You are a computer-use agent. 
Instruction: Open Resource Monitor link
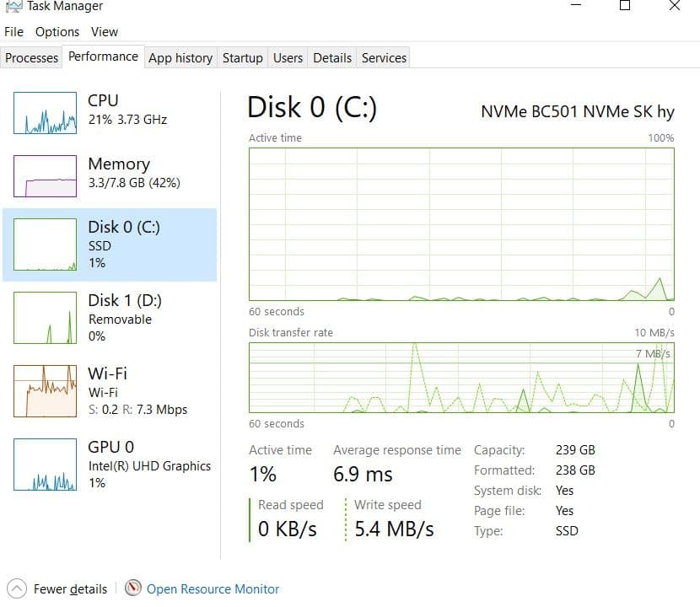pyautogui.click(x=211, y=588)
